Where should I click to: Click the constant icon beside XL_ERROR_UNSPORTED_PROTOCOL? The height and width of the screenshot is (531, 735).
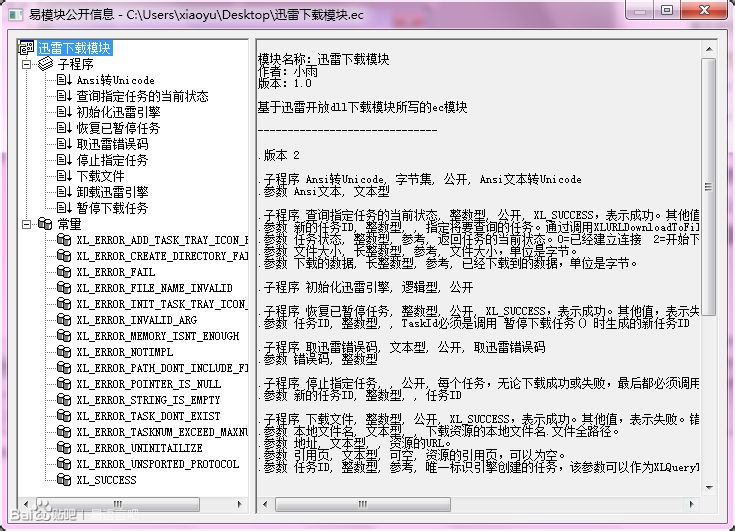pos(64,464)
